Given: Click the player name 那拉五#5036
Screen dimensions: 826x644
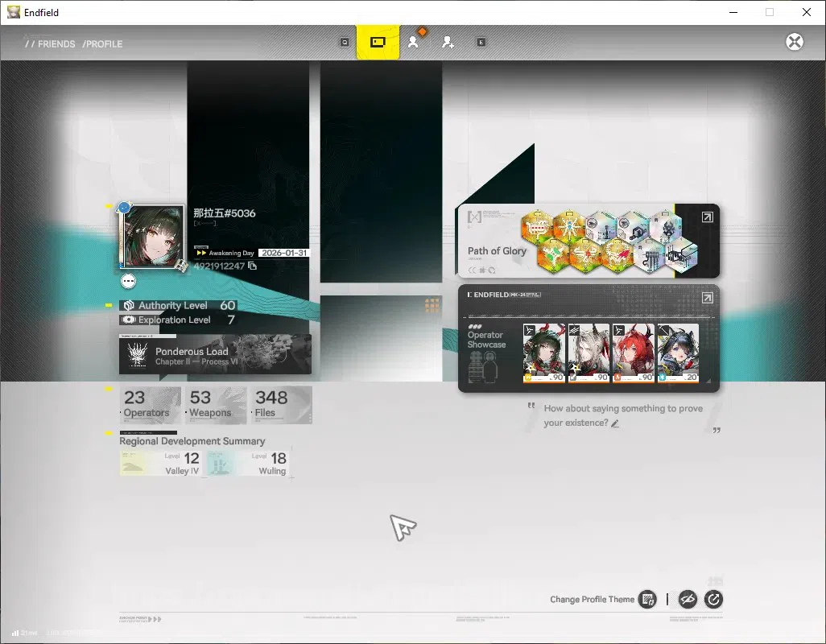Looking at the screenshot, I should click(225, 213).
